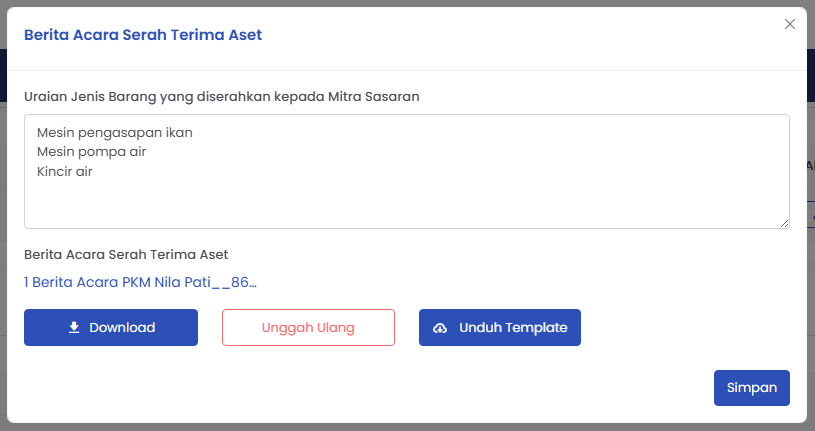Save the form with Simpan
The height and width of the screenshot is (431, 815).
point(751,388)
